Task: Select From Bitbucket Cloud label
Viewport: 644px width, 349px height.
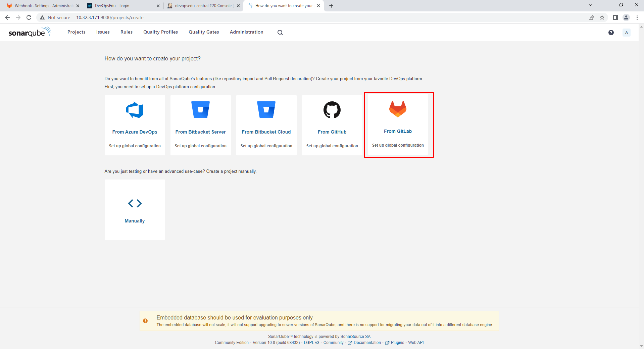Action: click(x=266, y=132)
